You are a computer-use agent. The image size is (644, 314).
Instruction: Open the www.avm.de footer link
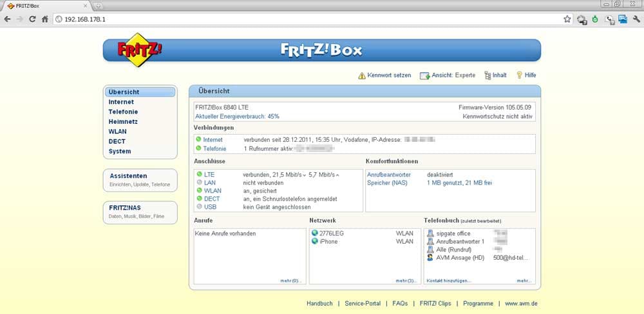[x=521, y=303]
